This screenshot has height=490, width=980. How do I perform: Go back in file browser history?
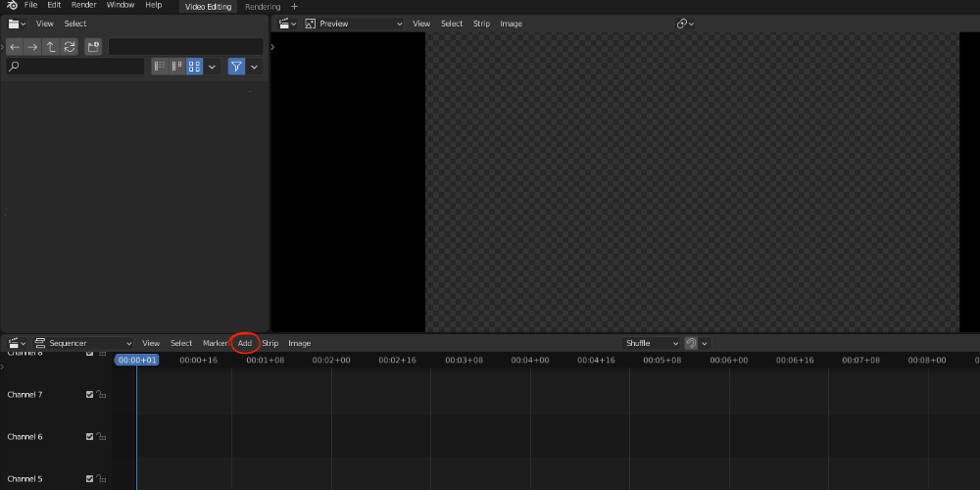(x=15, y=47)
